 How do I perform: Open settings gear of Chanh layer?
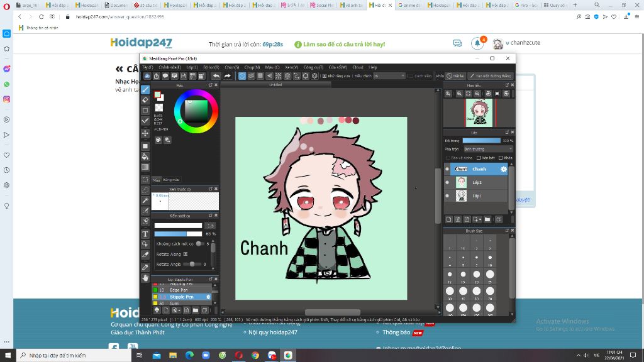pos(504,169)
